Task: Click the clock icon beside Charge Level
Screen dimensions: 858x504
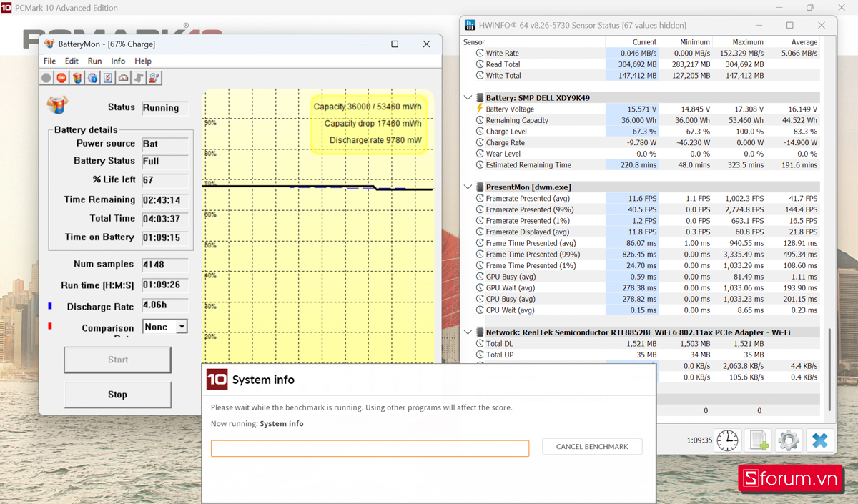Action: (x=480, y=132)
